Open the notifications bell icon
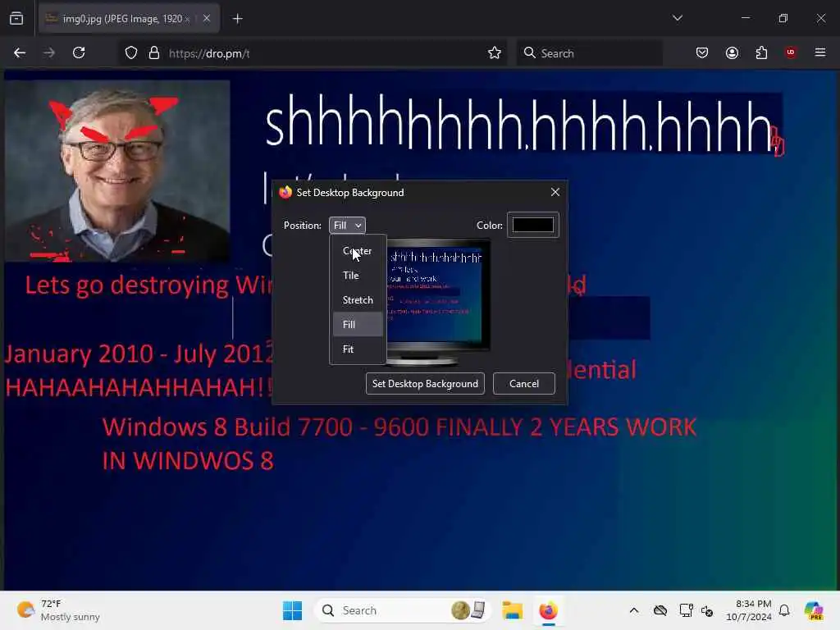This screenshot has width=840, height=630. 784,610
